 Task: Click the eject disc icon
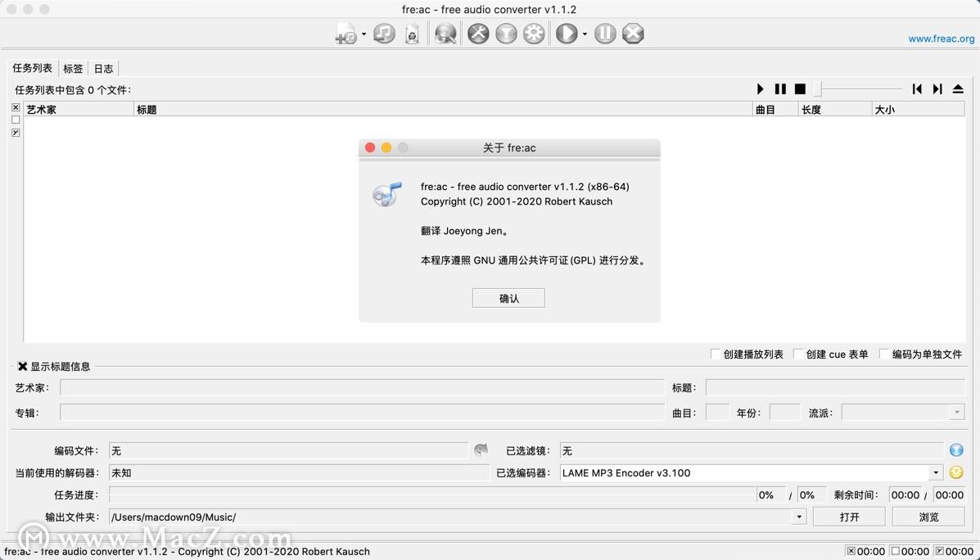958,89
